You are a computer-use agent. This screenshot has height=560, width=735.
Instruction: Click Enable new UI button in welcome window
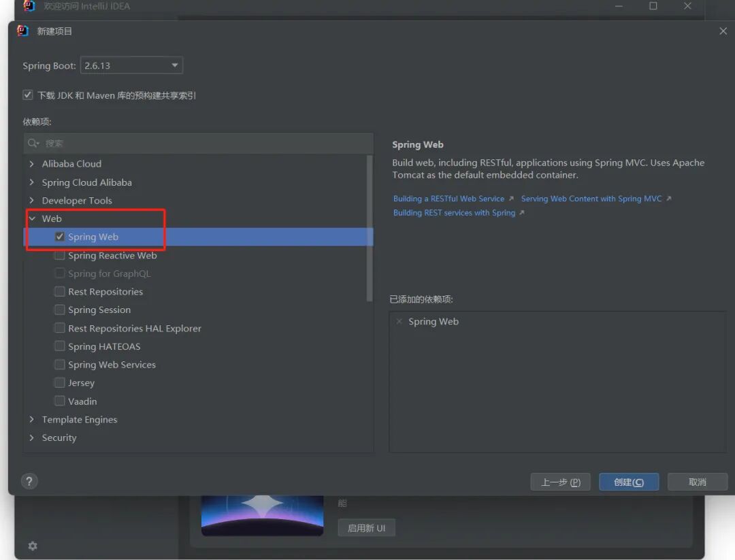pos(367,528)
